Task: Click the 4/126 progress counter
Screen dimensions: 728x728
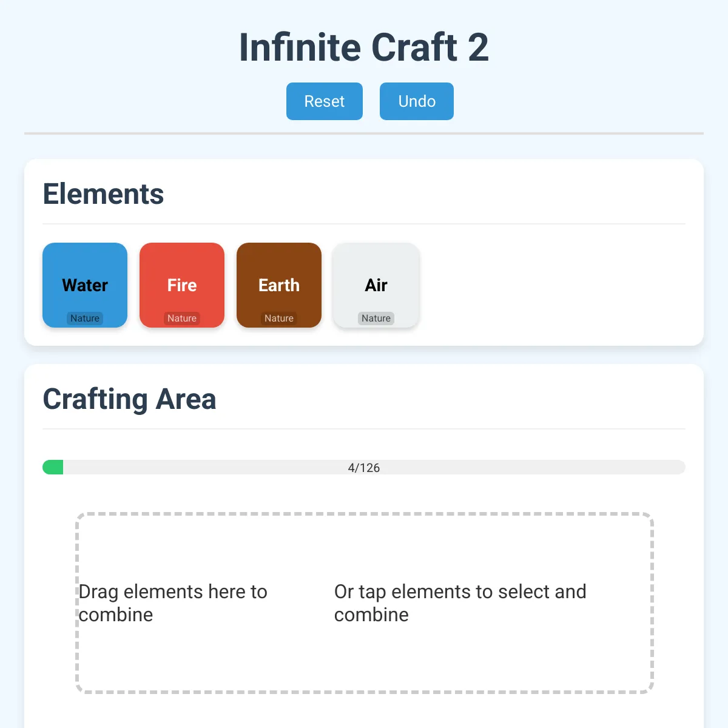Action: pyautogui.click(x=364, y=468)
